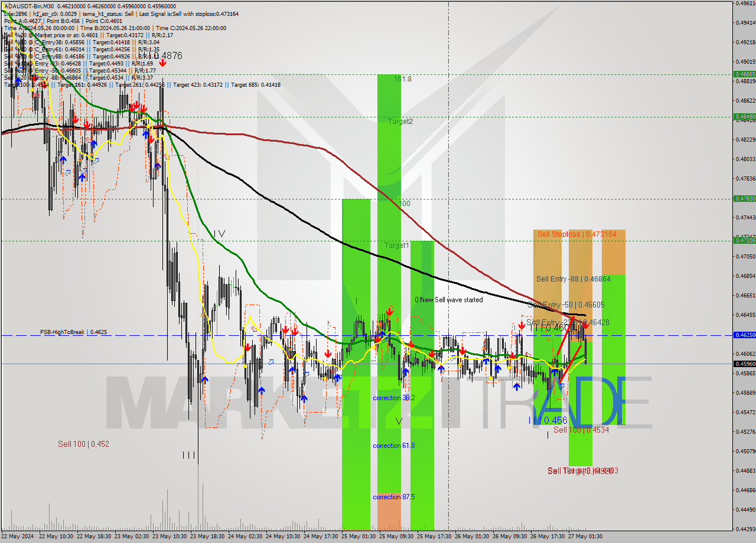Click the '22 May 2024' time axis label
Image resolution: width=756 pixels, height=543 pixels.
(x=18, y=537)
